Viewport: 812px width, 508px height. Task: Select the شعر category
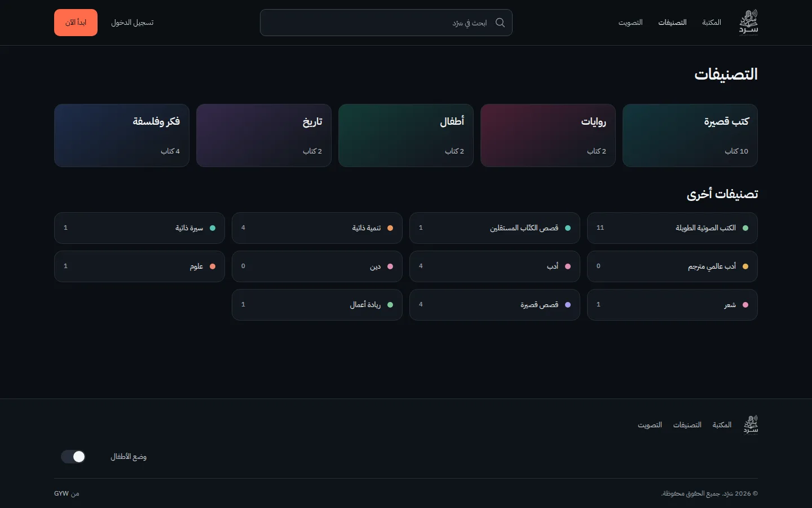pos(672,305)
